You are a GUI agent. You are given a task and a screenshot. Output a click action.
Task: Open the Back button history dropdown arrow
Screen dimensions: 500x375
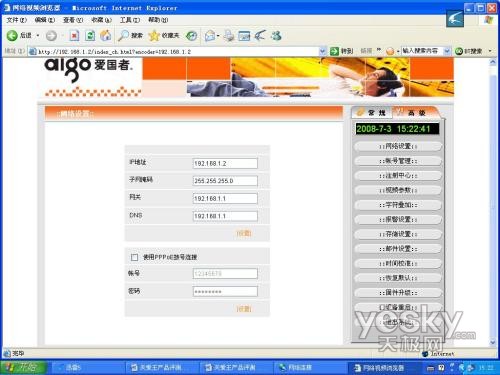click(x=38, y=36)
